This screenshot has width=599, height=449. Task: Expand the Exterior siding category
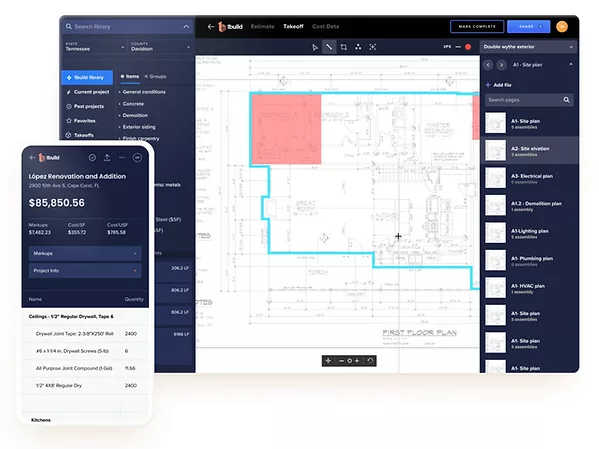(137, 127)
